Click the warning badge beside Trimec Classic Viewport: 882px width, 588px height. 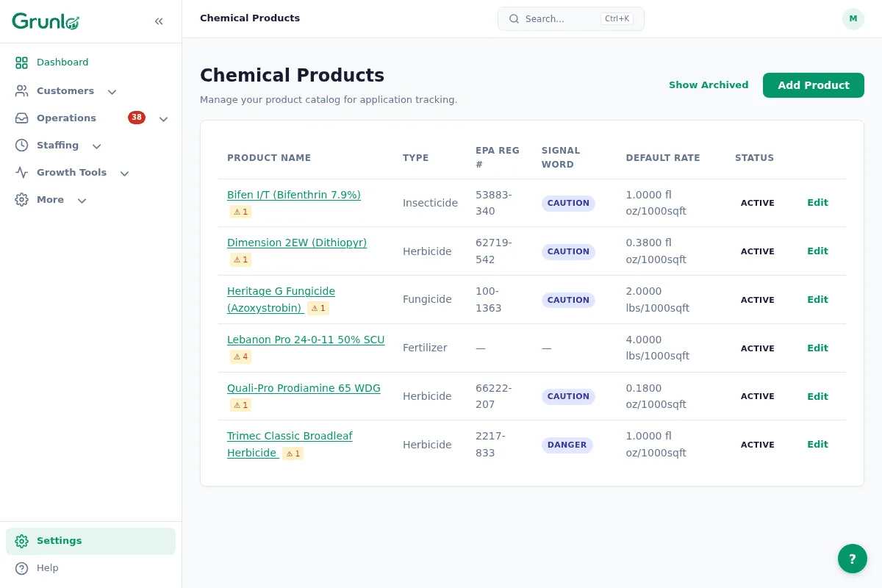(293, 453)
